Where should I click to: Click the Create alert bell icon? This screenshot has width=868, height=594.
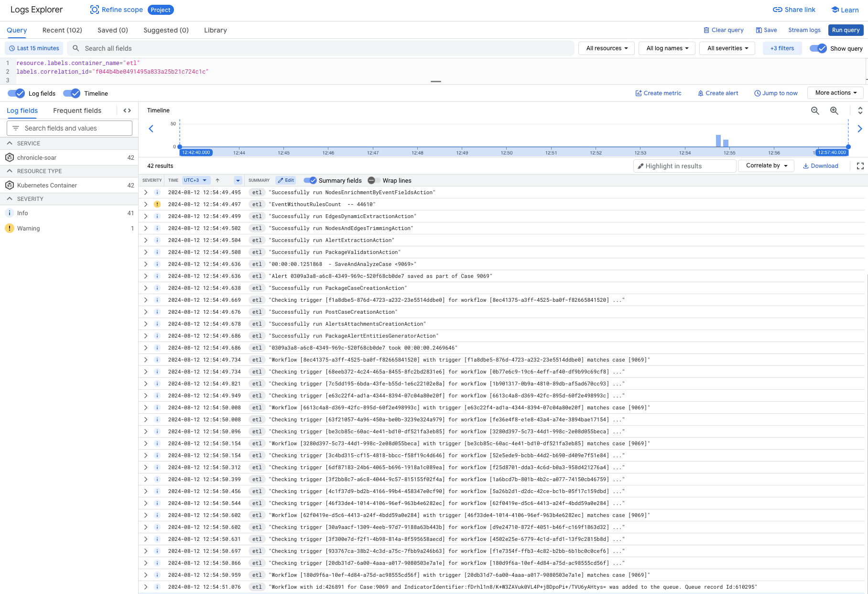coord(700,93)
